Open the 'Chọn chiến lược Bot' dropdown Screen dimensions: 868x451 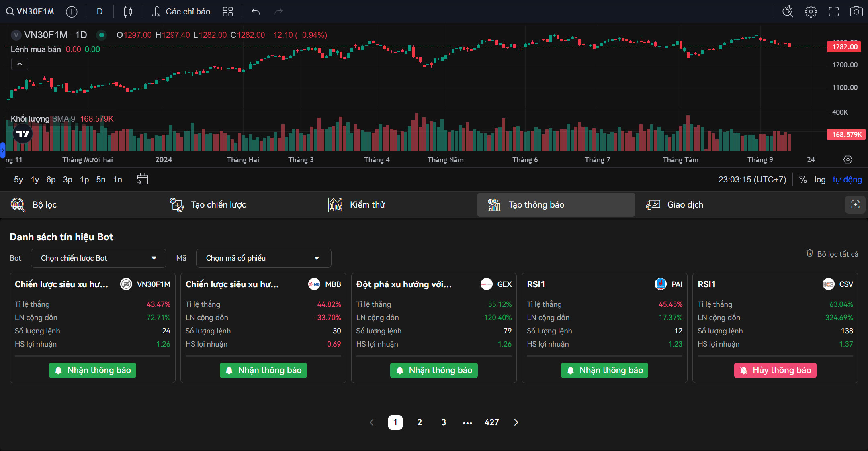[98, 258]
